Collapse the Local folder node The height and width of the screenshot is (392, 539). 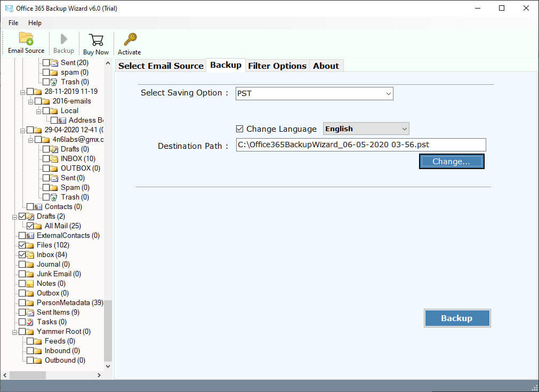click(38, 111)
